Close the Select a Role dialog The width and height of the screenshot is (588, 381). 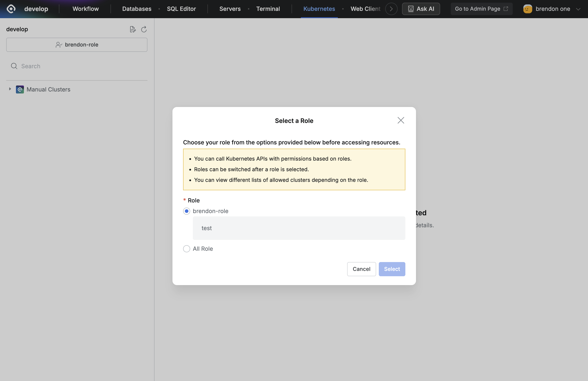(401, 121)
